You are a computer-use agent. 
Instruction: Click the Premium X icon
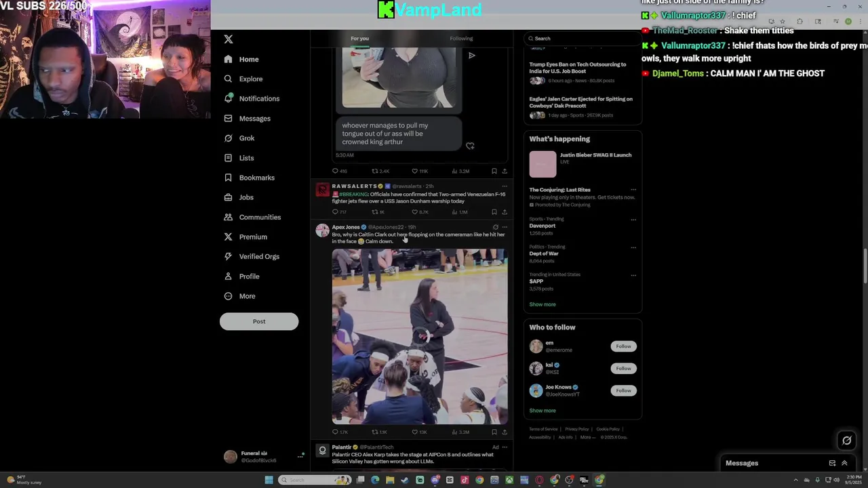point(228,237)
